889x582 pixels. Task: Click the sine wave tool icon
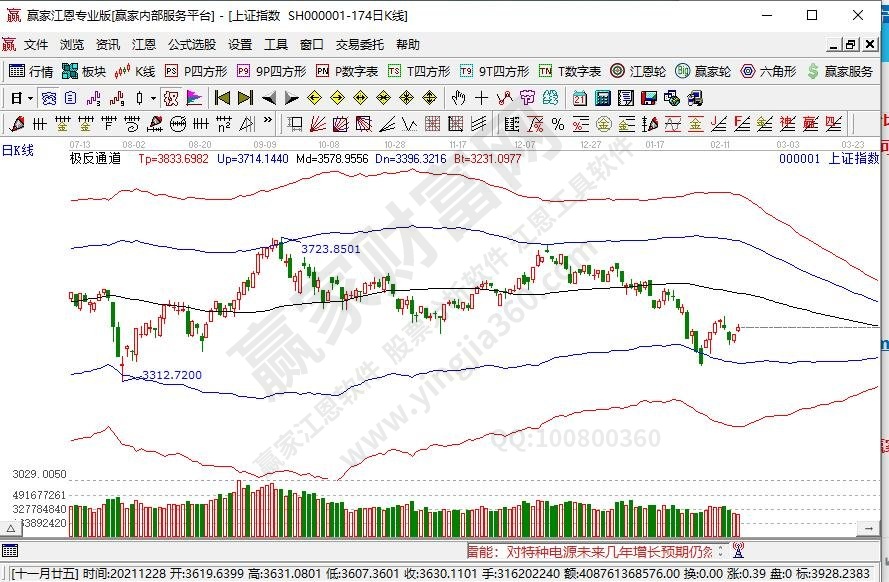pyautogui.click(x=673, y=124)
